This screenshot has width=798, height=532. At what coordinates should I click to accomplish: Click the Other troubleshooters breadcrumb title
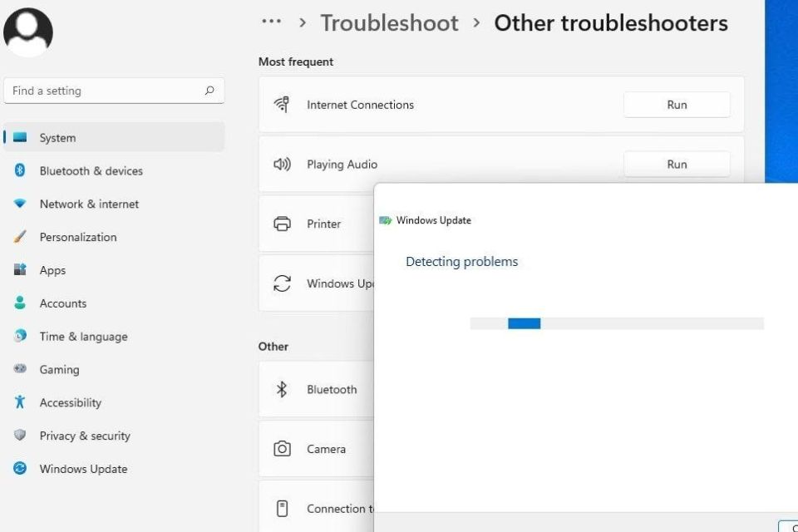[x=611, y=23]
